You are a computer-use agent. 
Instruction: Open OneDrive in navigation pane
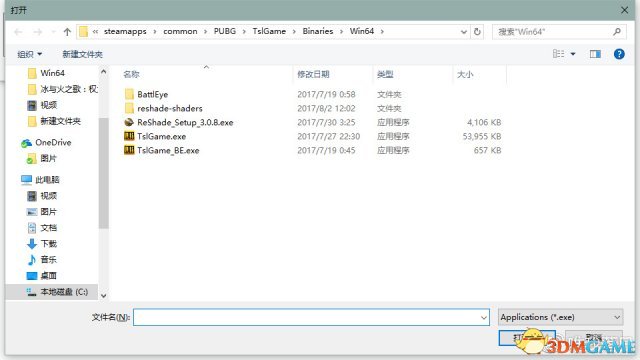click(53, 142)
